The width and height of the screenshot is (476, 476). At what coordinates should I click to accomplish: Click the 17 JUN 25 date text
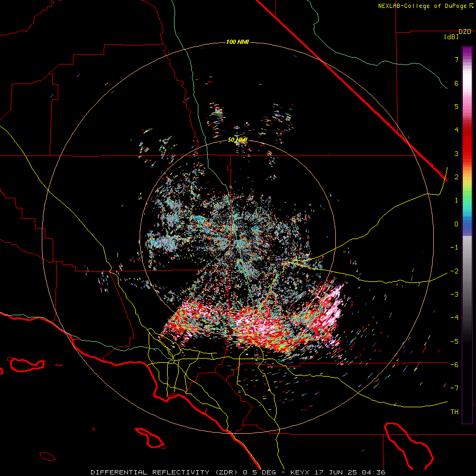point(335,472)
